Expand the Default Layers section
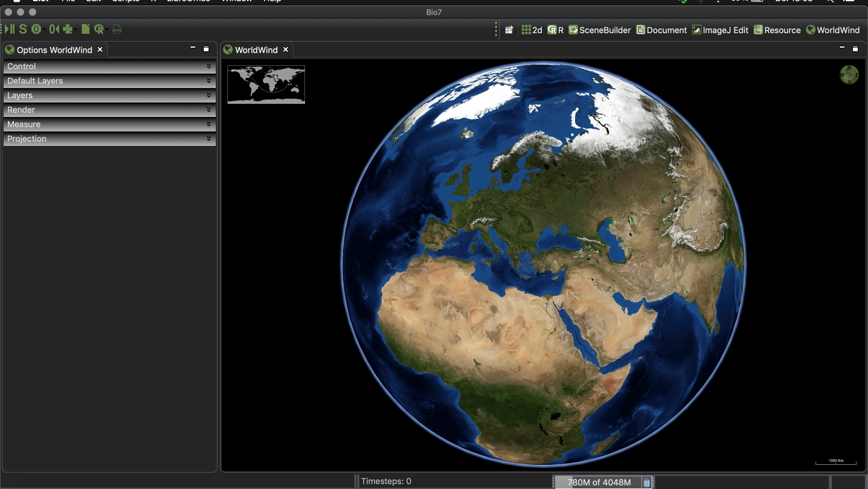The height and width of the screenshot is (489, 868). (x=109, y=81)
